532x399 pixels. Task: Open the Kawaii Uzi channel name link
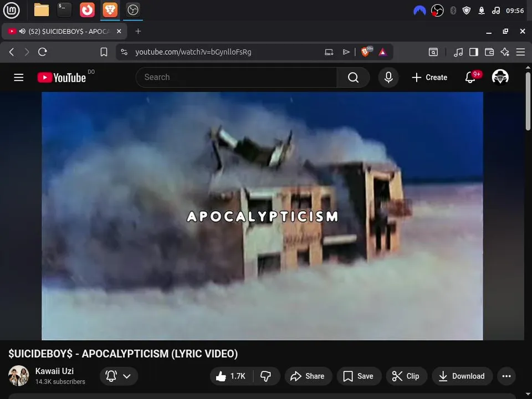54,371
